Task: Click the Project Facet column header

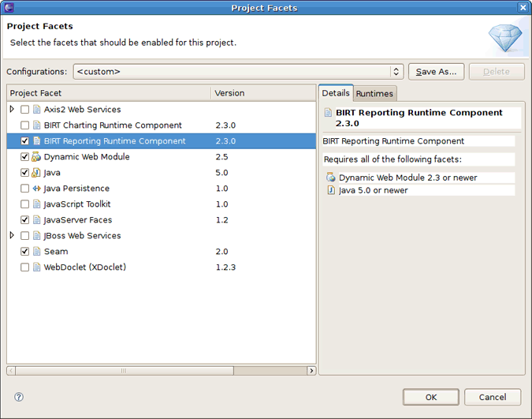Action: pyautogui.click(x=109, y=93)
